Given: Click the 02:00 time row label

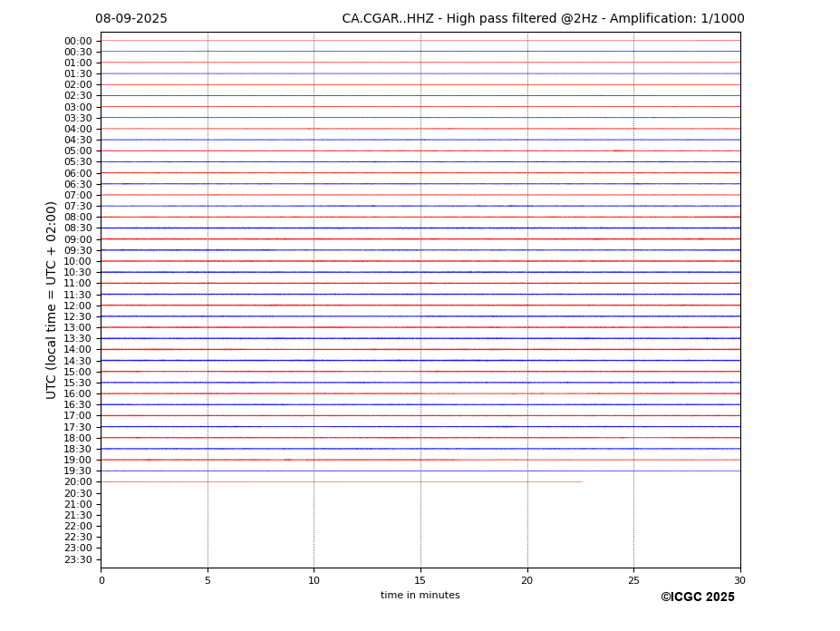Looking at the screenshot, I should coord(78,84).
